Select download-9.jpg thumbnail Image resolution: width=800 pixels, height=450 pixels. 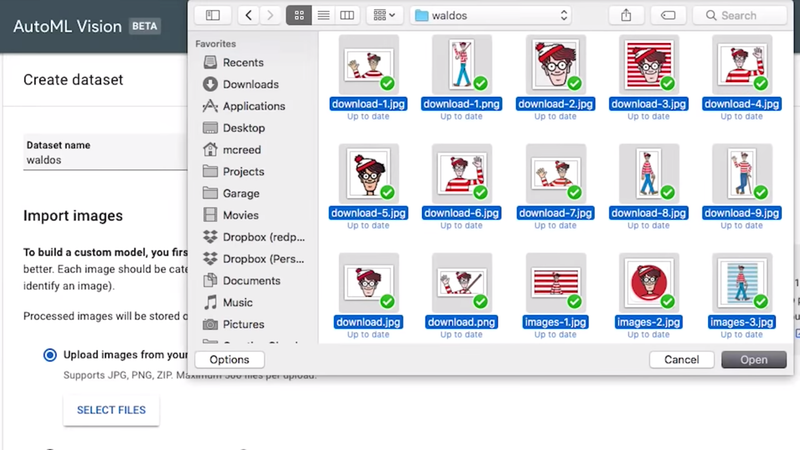point(742,174)
